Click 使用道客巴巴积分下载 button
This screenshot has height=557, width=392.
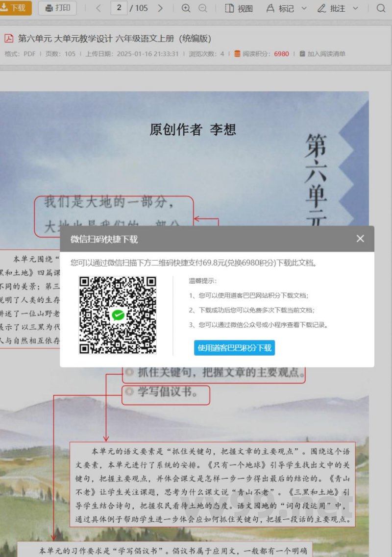point(234,348)
